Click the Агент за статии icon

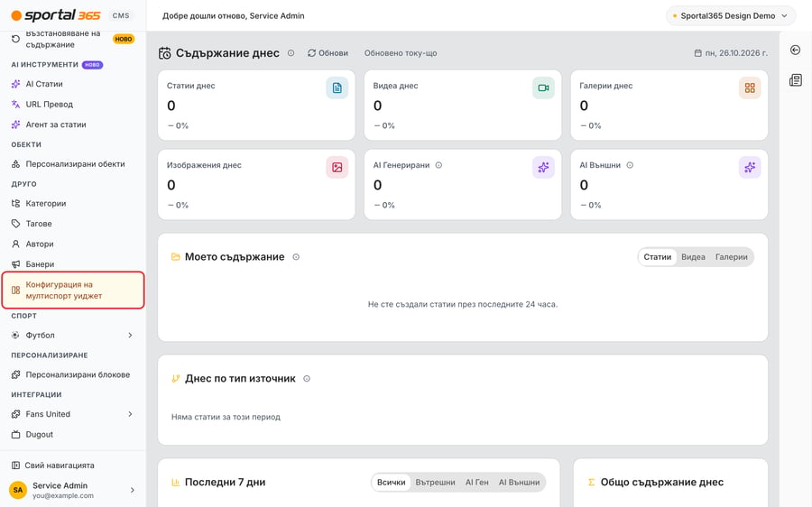15,124
